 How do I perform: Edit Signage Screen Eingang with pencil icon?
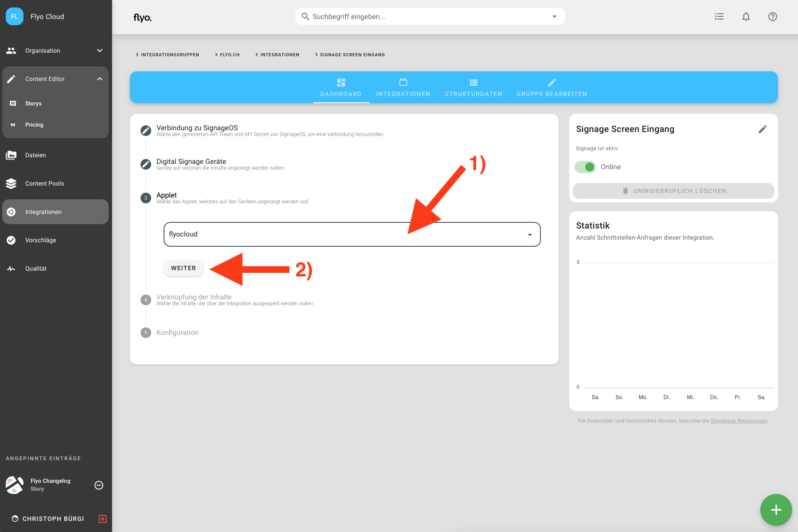click(x=763, y=129)
